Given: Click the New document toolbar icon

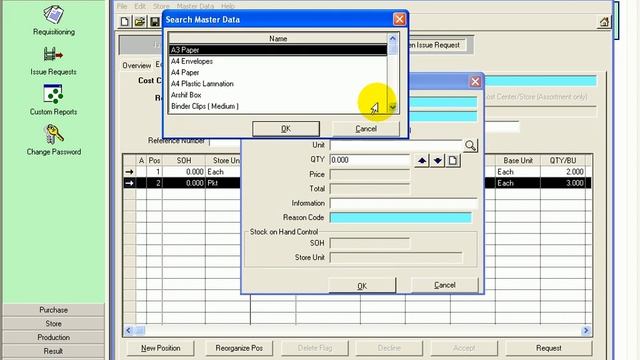Looking at the screenshot, I should 124,22.
